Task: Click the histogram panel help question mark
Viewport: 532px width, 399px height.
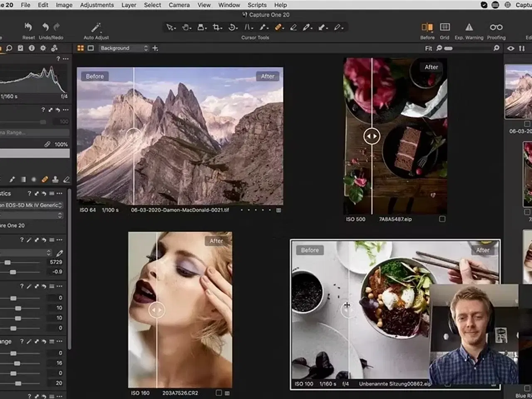Action: click(58, 59)
